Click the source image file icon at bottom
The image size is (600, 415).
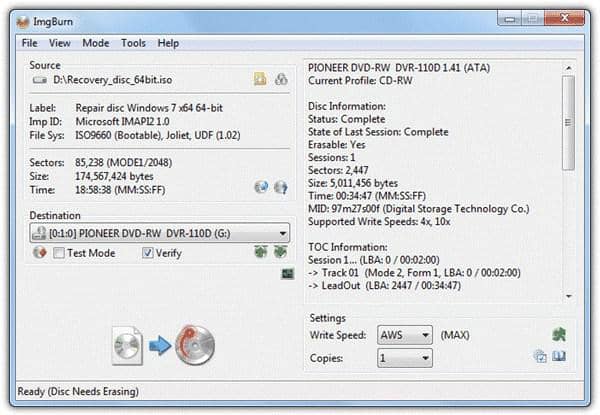click(x=127, y=345)
